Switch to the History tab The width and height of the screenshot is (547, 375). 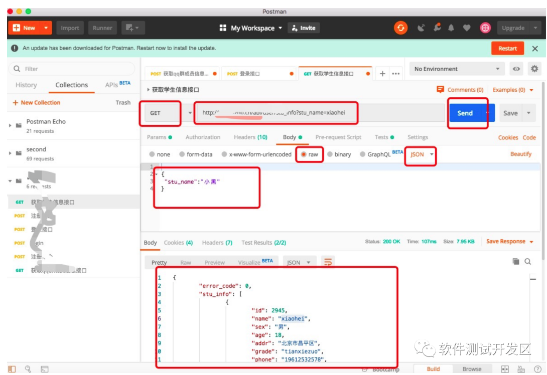click(x=26, y=85)
